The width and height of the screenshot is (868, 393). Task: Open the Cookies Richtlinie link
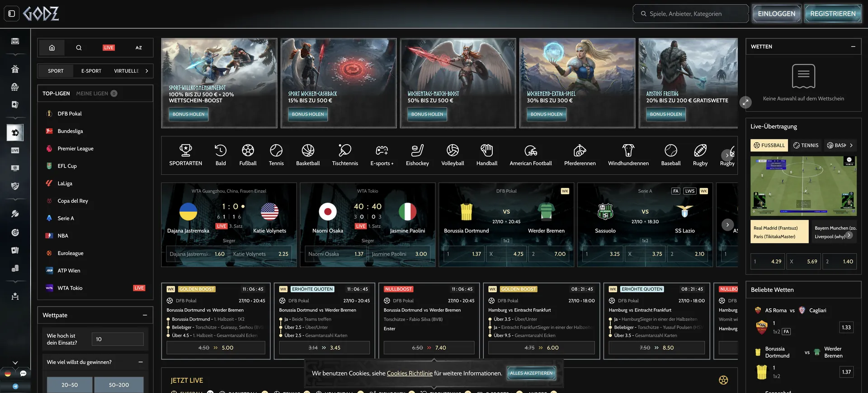[x=410, y=373]
